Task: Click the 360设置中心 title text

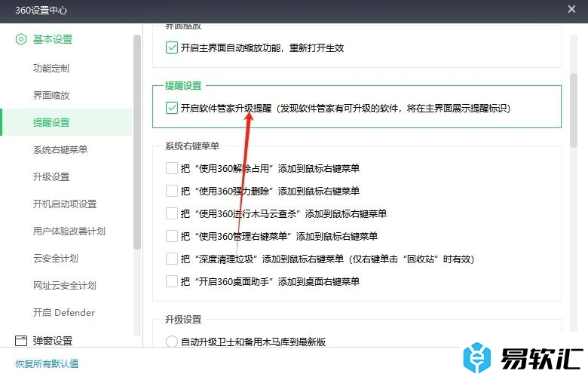Action: [41, 10]
